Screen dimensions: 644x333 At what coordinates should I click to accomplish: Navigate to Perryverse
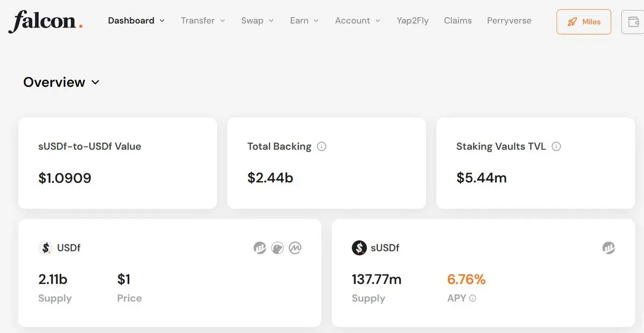coord(509,21)
